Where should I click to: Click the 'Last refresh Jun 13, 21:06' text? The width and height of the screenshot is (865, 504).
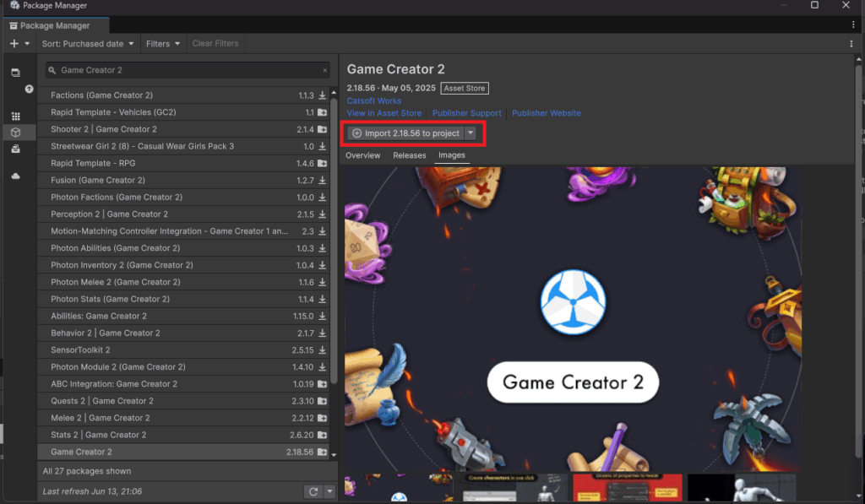92,491
